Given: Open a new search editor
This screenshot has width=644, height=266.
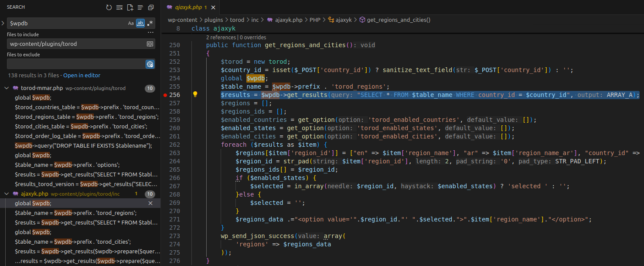Looking at the screenshot, I should coord(130,7).
